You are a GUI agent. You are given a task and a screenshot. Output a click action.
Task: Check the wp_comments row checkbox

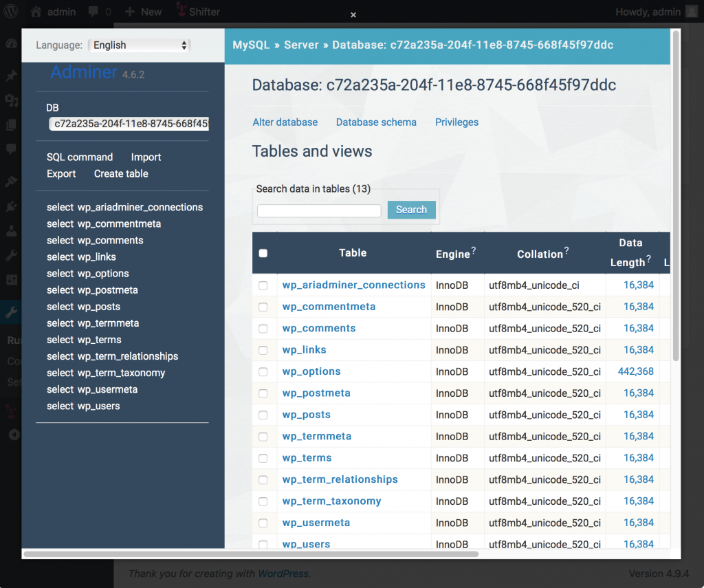[x=263, y=329]
